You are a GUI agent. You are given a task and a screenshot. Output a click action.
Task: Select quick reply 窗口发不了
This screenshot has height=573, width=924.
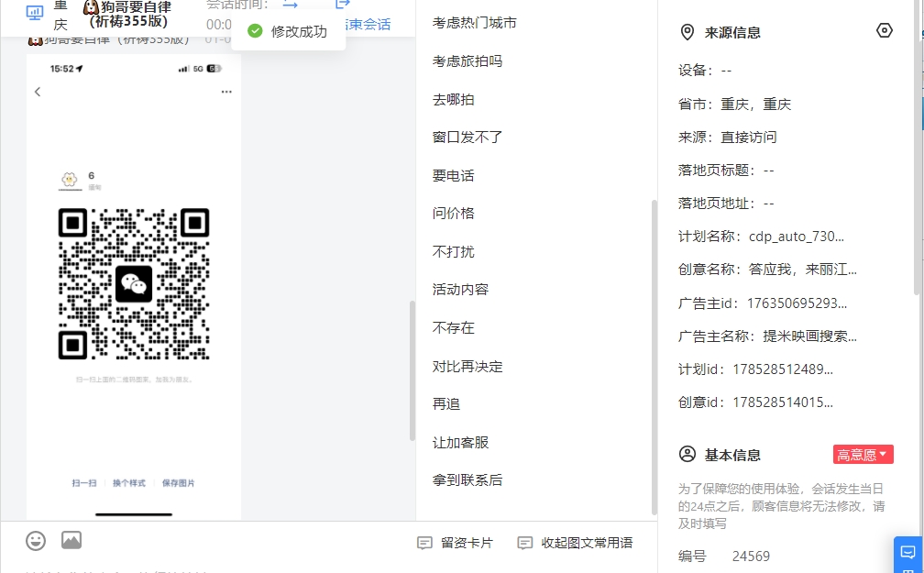(467, 138)
